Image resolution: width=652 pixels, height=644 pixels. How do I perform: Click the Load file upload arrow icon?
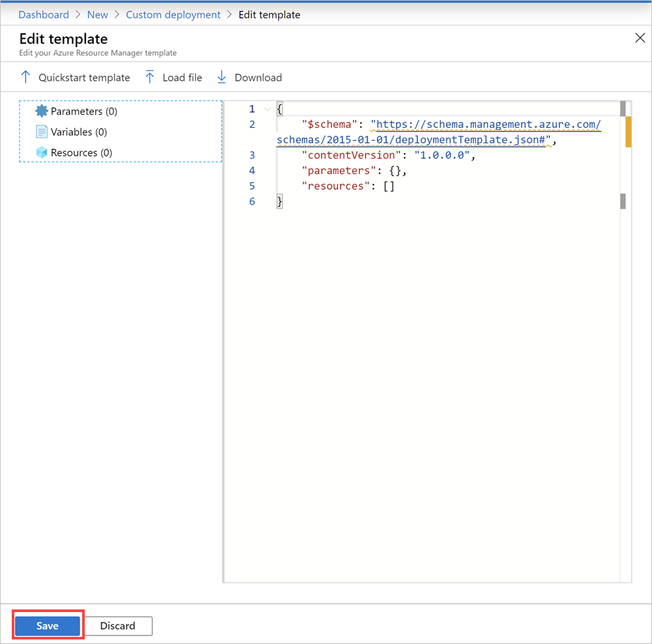coord(149,77)
